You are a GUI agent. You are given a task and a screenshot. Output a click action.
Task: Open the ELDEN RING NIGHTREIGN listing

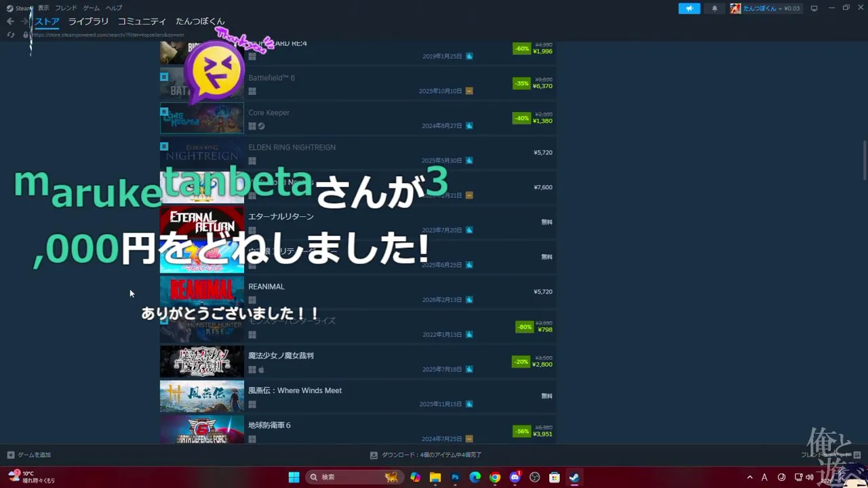358,153
